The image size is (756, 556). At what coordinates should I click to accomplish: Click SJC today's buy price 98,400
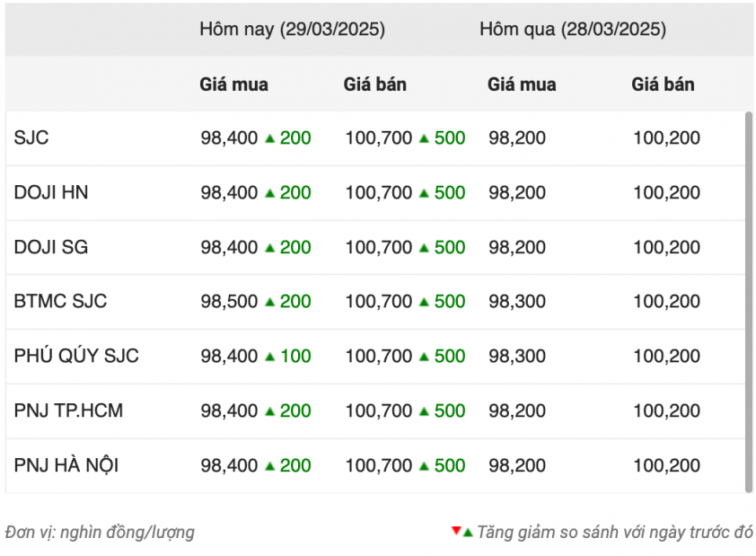229,138
